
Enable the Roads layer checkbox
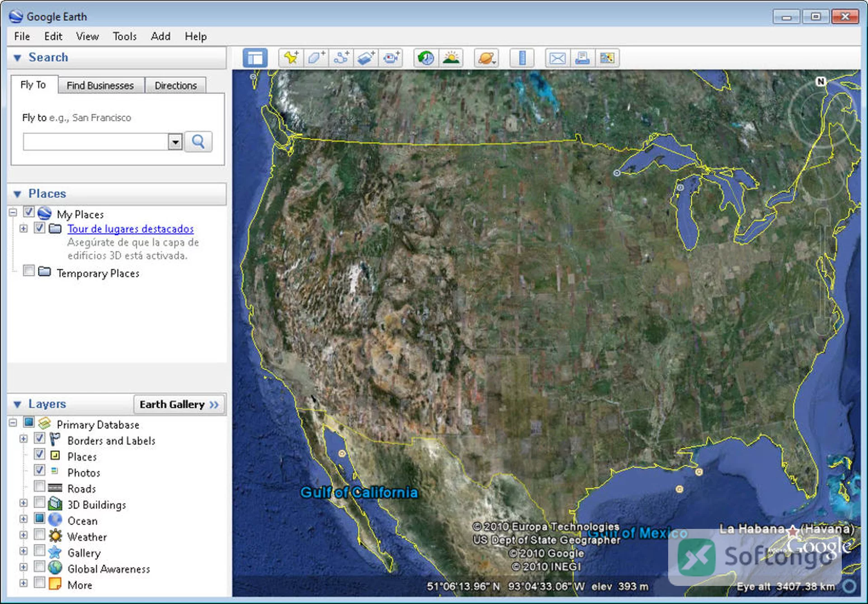pos(39,486)
